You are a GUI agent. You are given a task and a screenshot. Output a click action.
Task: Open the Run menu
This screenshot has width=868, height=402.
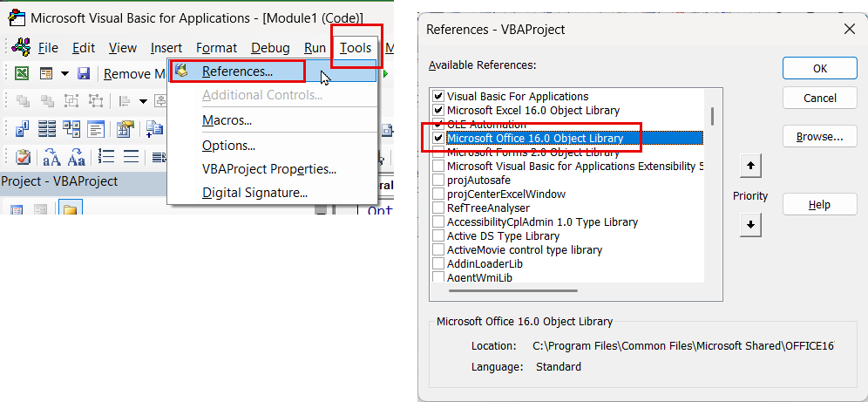tap(315, 48)
